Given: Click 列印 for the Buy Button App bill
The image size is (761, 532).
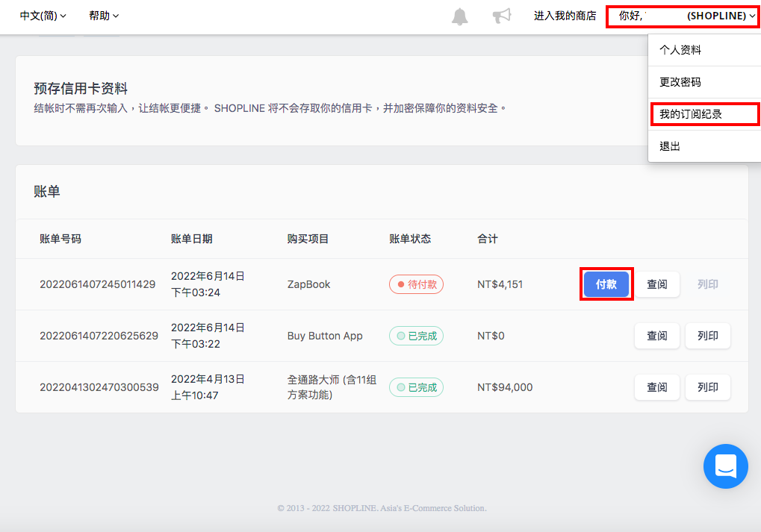Looking at the screenshot, I should click(708, 336).
